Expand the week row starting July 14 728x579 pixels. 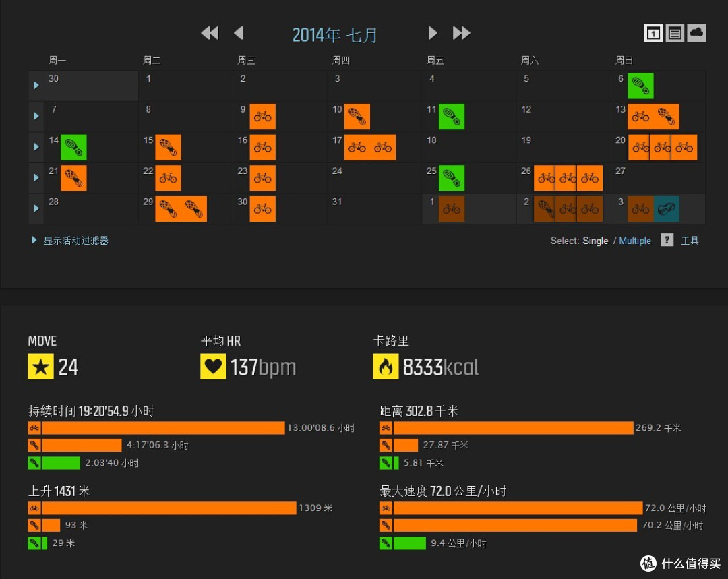36,147
